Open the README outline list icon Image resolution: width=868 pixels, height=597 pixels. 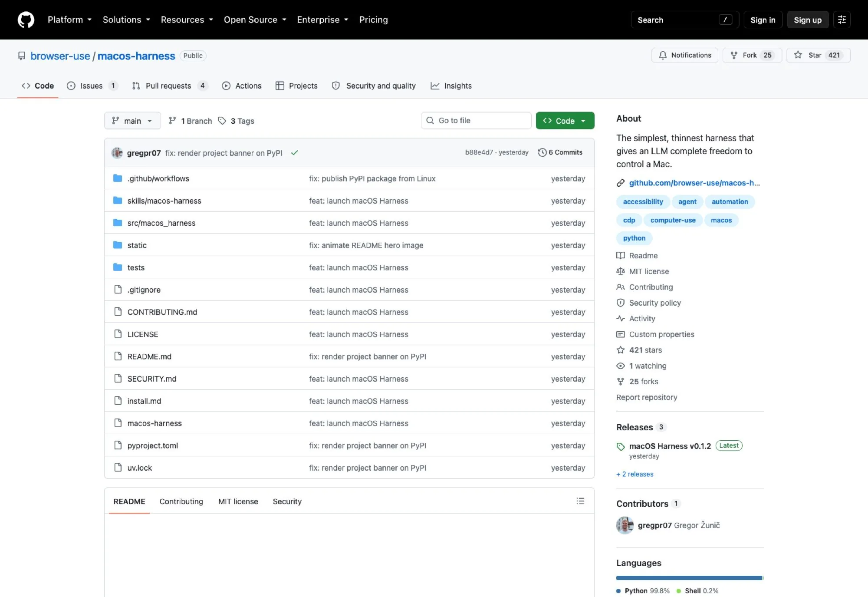pos(580,501)
